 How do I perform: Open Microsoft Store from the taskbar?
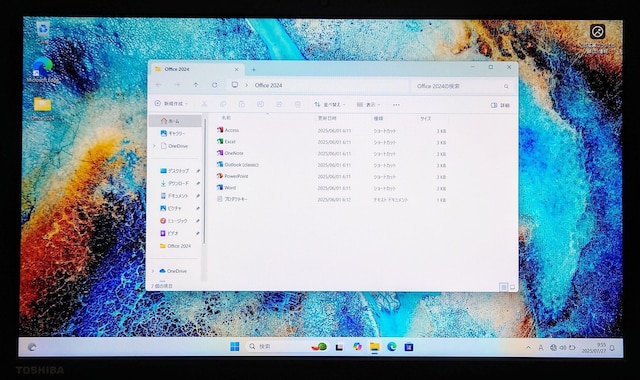(x=409, y=347)
